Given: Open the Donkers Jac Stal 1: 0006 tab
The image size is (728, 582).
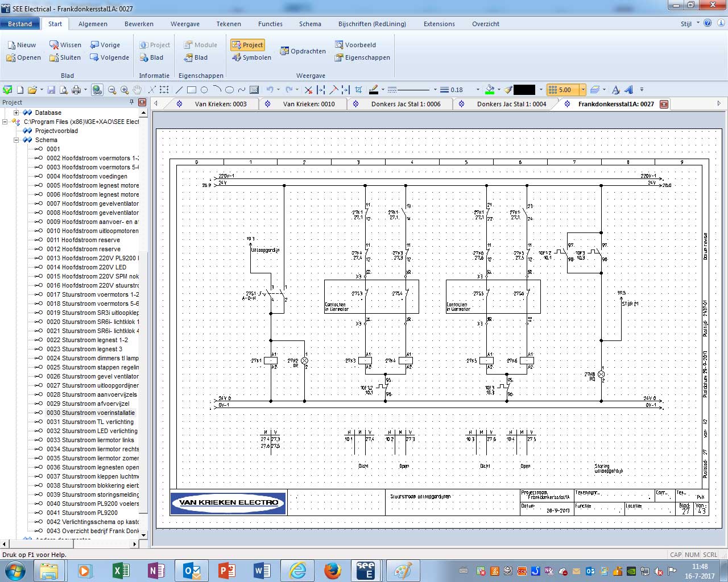Looking at the screenshot, I should point(406,104).
